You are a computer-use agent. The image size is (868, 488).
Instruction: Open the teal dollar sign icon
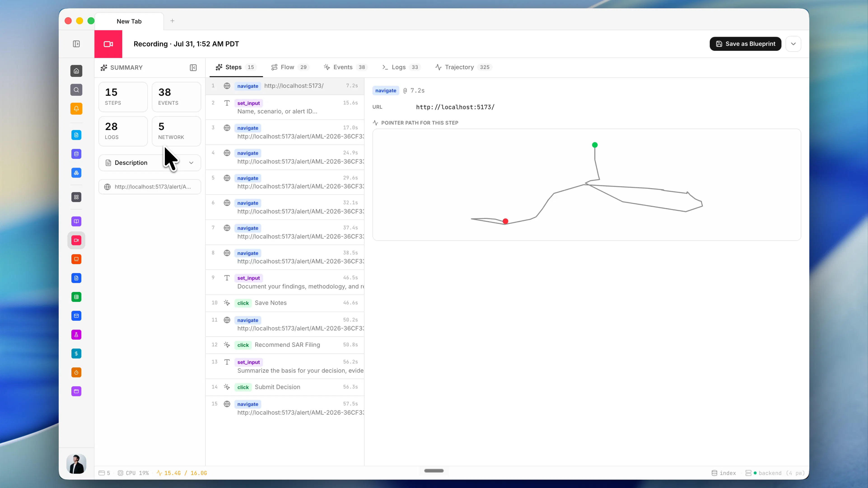(x=77, y=353)
